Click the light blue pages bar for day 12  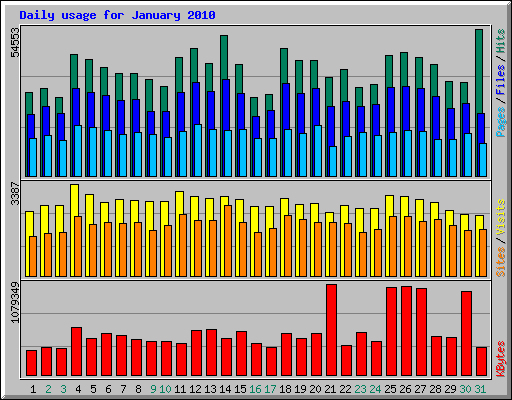198,150
